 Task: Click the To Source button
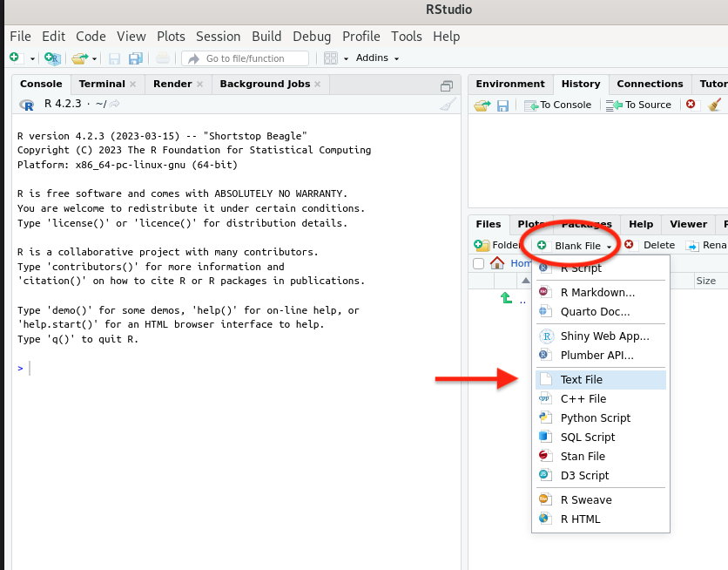tap(638, 105)
